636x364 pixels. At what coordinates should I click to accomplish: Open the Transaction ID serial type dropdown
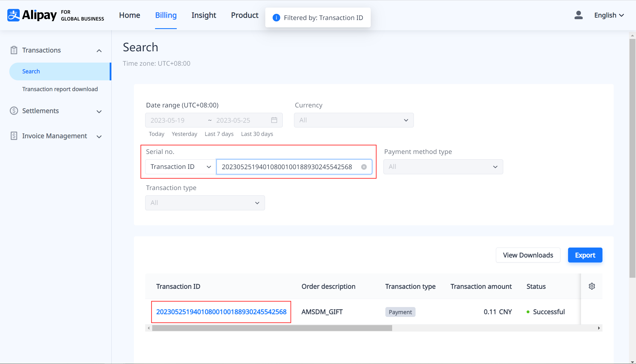pos(180,167)
